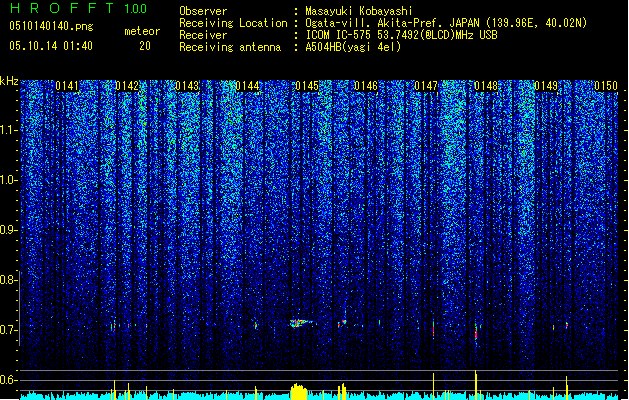The image size is (629, 400).
Task: Click the 0.6 kHz axis tick label
Action: click(x=8, y=380)
